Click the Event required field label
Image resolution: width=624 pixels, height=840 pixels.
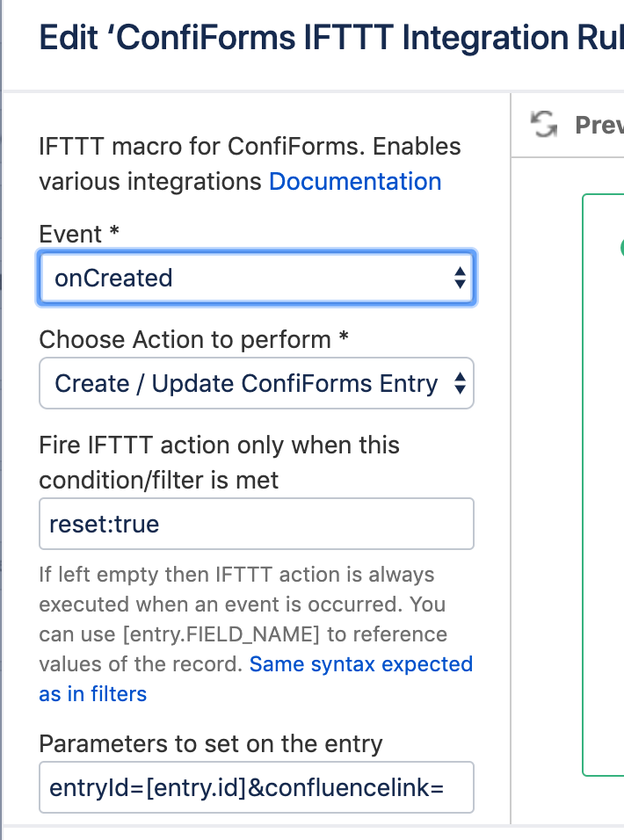coord(65,234)
